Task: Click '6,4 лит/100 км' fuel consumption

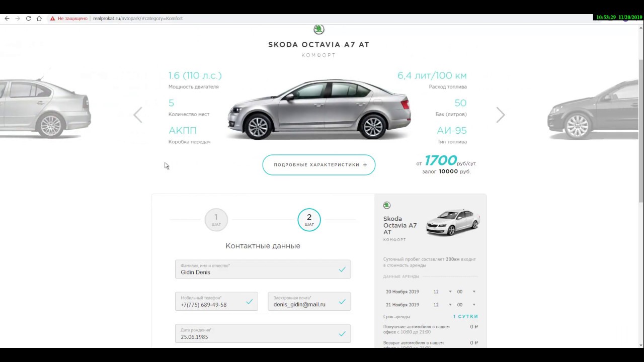Action: pyautogui.click(x=432, y=75)
